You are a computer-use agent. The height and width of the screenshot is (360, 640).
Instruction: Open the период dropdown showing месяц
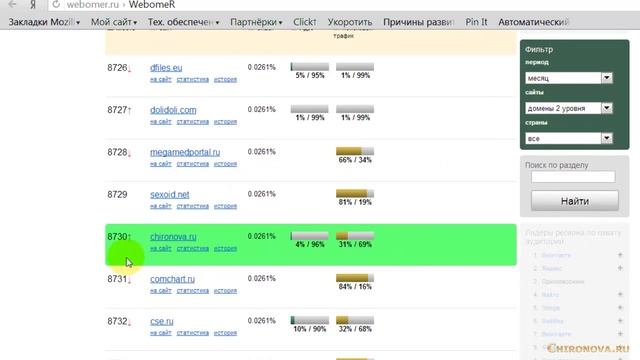[x=569, y=78]
